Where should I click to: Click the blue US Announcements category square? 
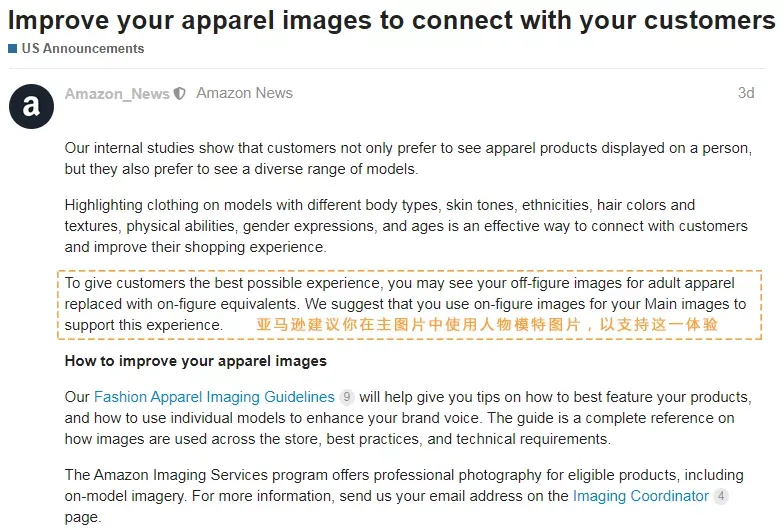pyautogui.click(x=13, y=48)
